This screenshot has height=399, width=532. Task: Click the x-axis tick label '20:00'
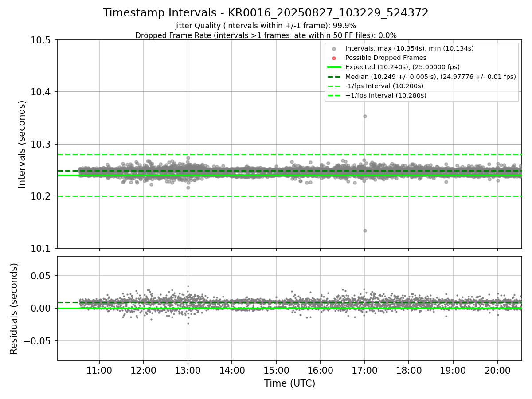pyautogui.click(x=497, y=370)
